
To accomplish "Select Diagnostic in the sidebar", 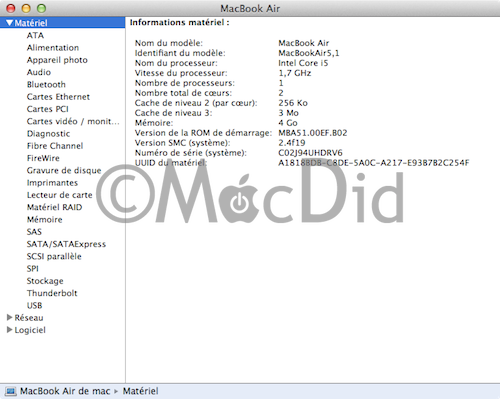I will click(49, 134).
